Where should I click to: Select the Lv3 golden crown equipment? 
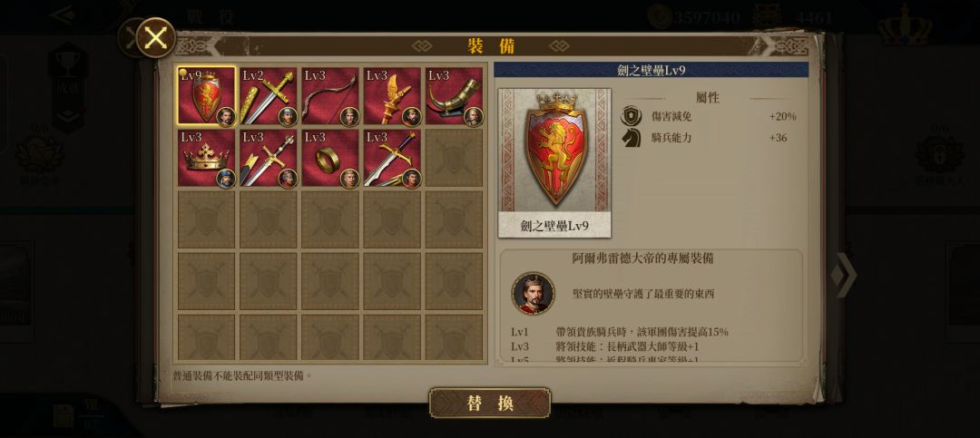(207, 158)
